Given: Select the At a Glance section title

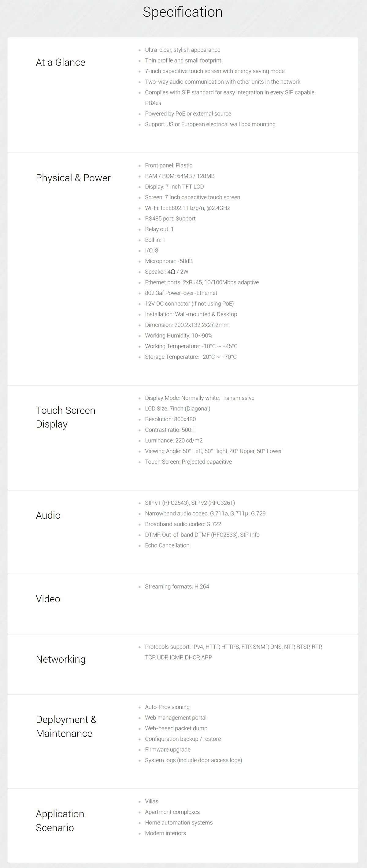Looking at the screenshot, I should tap(61, 62).
